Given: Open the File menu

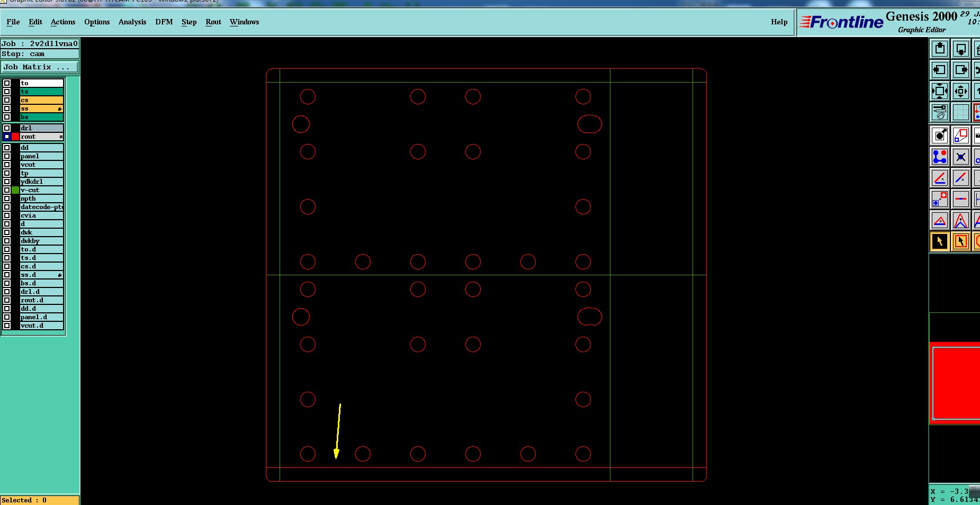Looking at the screenshot, I should pos(13,22).
